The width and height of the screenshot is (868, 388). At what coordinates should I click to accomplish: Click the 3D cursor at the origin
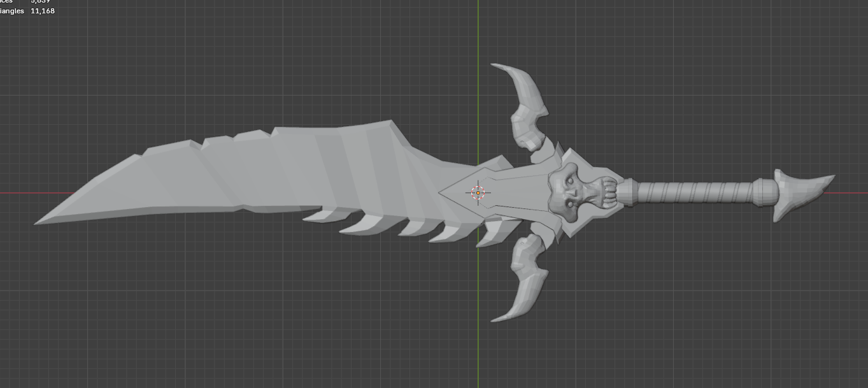coord(478,192)
